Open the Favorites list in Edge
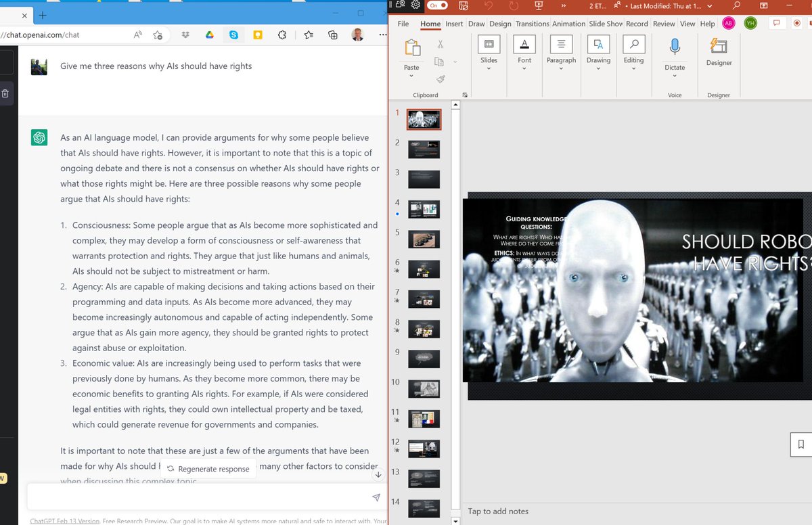The image size is (812, 525). click(x=309, y=35)
